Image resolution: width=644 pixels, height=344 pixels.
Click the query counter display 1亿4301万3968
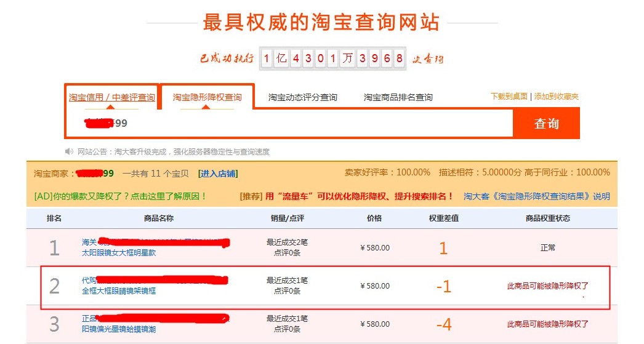(x=332, y=58)
